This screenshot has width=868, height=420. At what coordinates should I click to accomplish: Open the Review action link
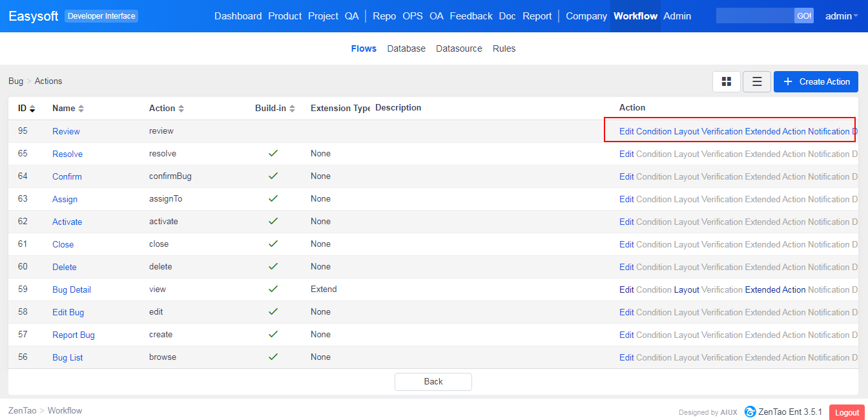pyautogui.click(x=66, y=131)
